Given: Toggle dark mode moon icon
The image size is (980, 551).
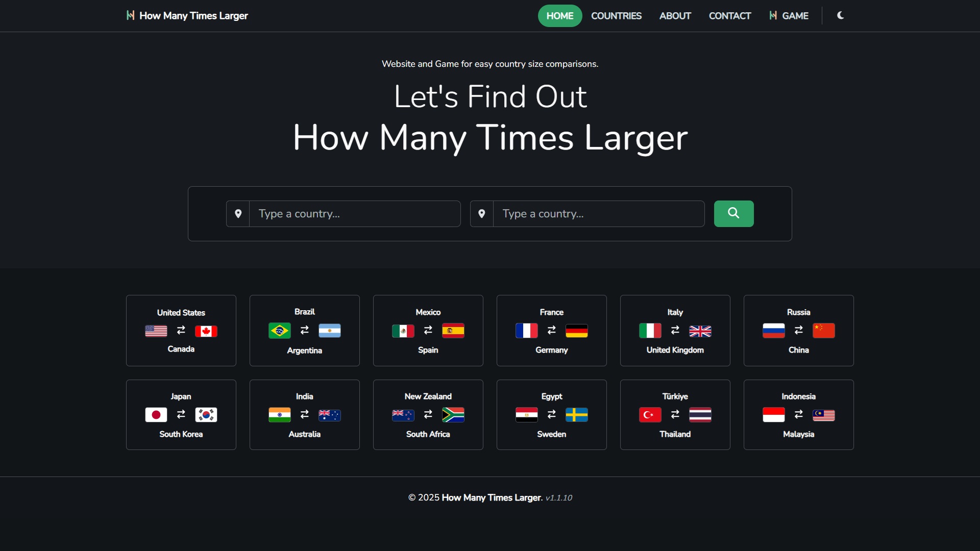Looking at the screenshot, I should pos(840,15).
